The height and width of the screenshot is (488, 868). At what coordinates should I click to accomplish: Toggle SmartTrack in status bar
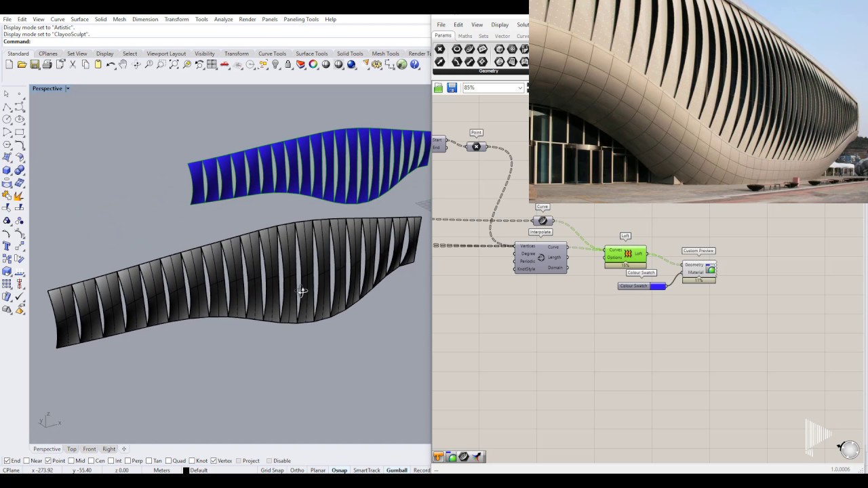click(x=367, y=470)
